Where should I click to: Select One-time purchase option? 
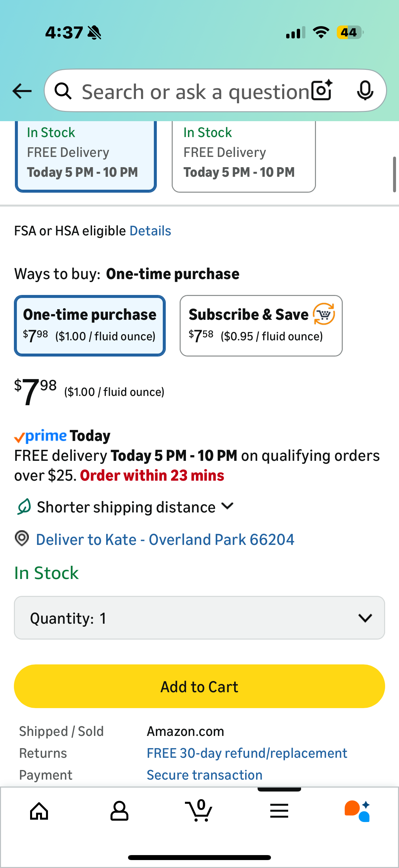click(90, 325)
